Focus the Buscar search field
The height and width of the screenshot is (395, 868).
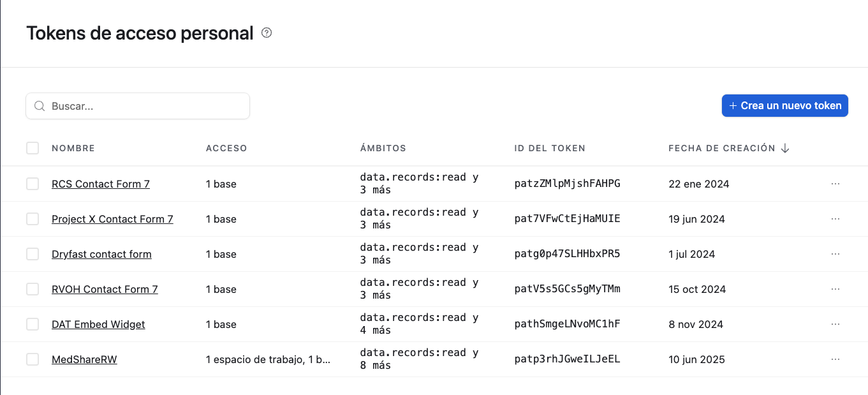click(x=147, y=106)
